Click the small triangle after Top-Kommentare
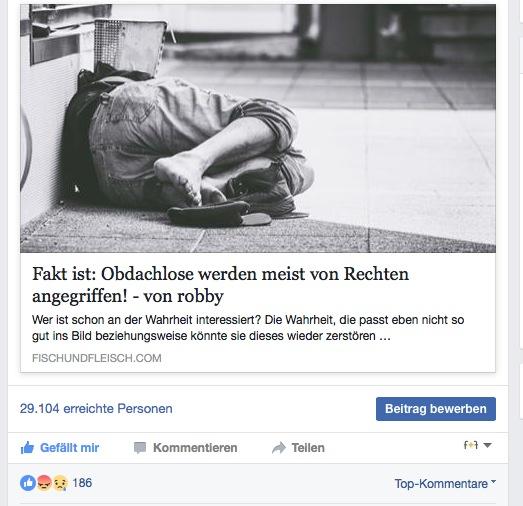This screenshot has width=523, height=506. 493,481
